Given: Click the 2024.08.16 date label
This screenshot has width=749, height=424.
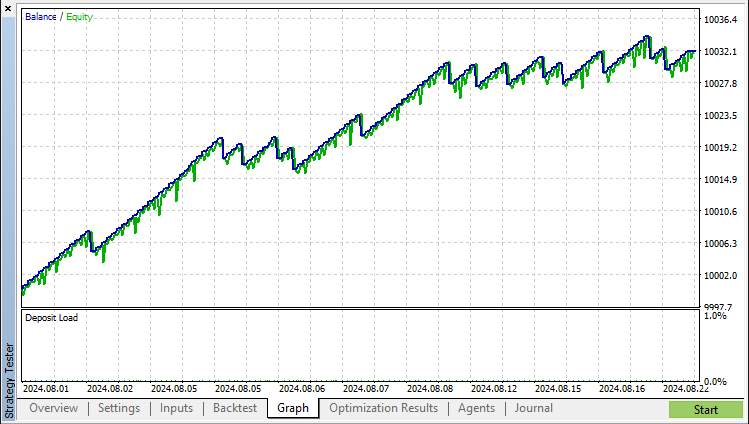Looking at the screenshot, I should 622,389.
